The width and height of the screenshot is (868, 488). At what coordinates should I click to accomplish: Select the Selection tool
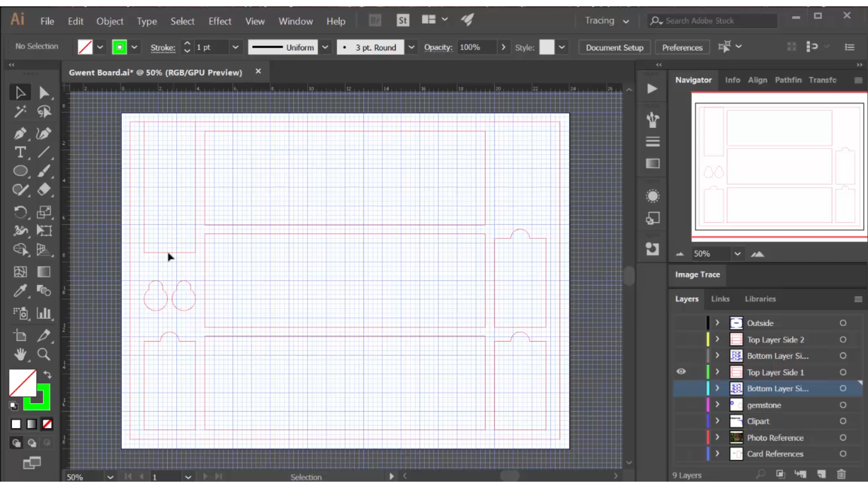20,92
